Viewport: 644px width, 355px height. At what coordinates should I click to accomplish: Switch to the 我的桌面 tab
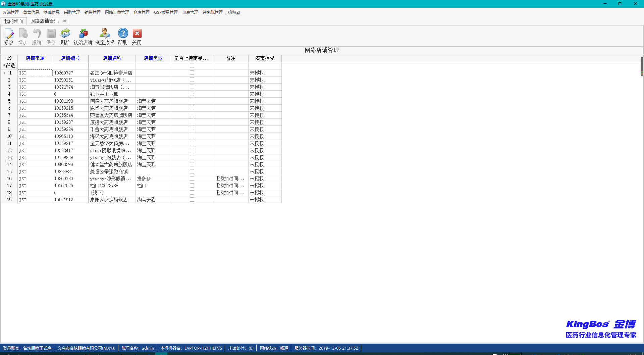pyautogui.click(x=13, y=21)
